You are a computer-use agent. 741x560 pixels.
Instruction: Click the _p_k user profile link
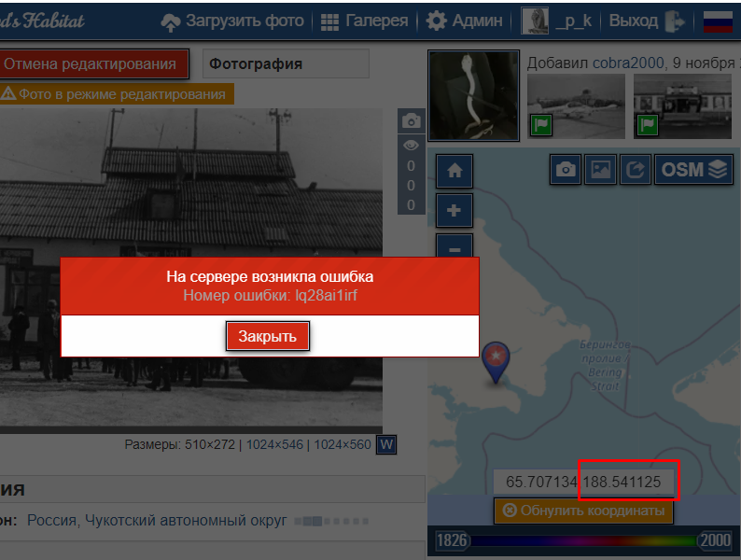pos(573,21)
